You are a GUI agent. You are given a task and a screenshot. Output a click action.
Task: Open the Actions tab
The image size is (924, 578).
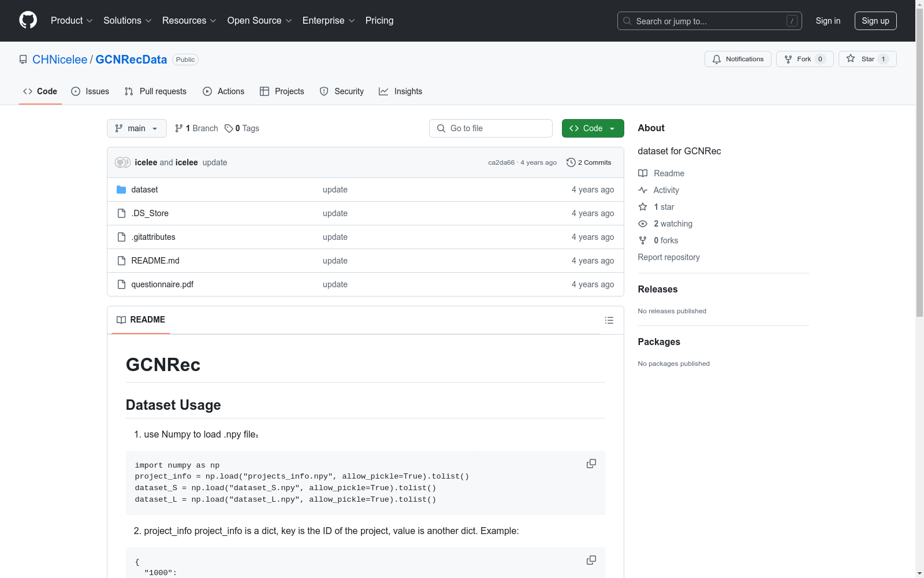tap(223, 91)
